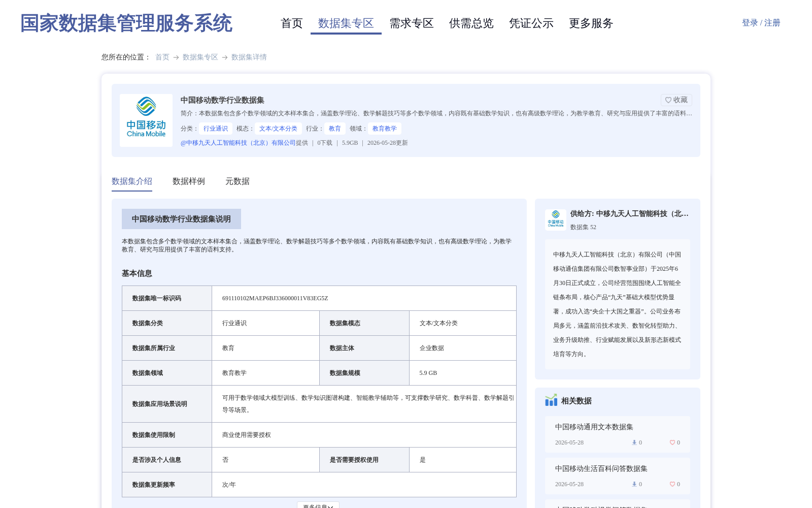
Task: Click the 相关数据 section heading
Action: pyautogui.click(x=577, y=401)
